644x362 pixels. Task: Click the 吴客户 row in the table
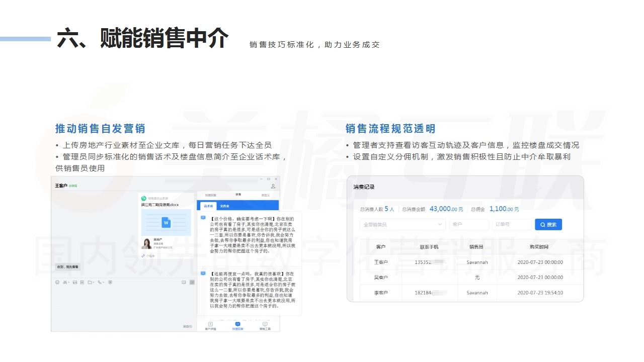tap(472, 278)
